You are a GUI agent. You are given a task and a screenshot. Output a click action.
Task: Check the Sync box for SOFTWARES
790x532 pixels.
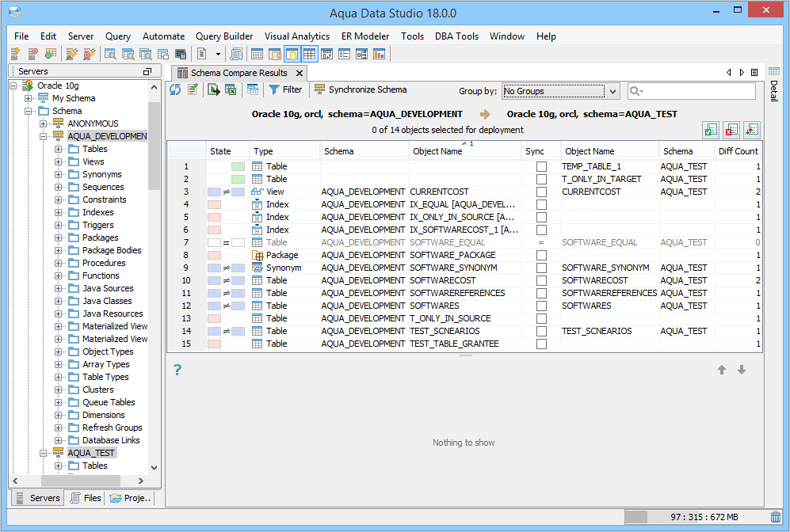coord(541,306)
